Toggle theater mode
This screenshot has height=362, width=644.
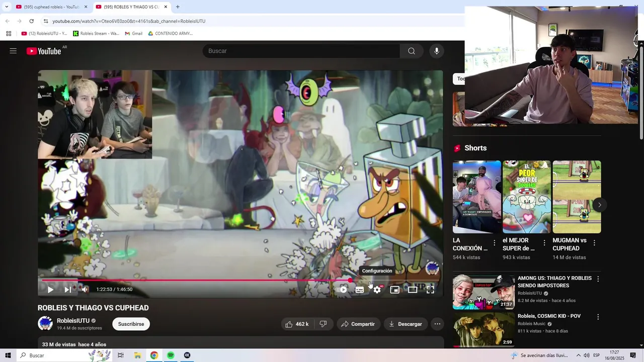click(413, 290)
